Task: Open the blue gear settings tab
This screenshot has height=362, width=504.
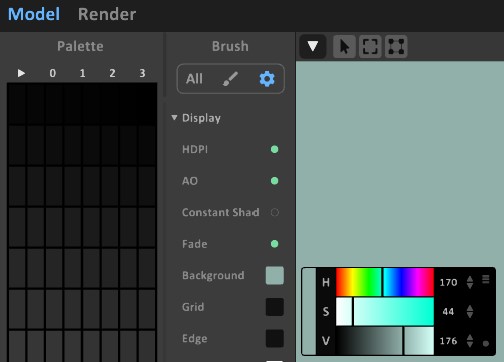Action: pyautogui.click(x=267, y=79)
